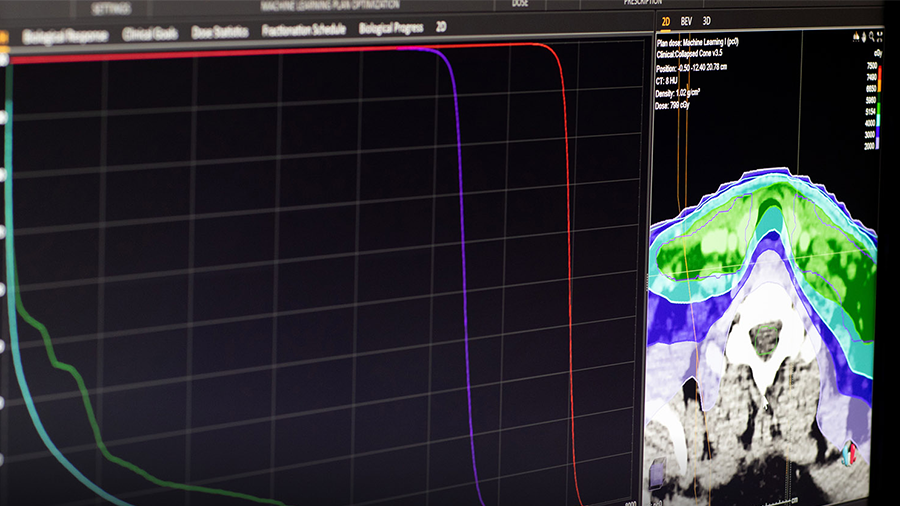Open the Fractionation Schedule tab
900x506 pixels.
click(x=303, y=30)
